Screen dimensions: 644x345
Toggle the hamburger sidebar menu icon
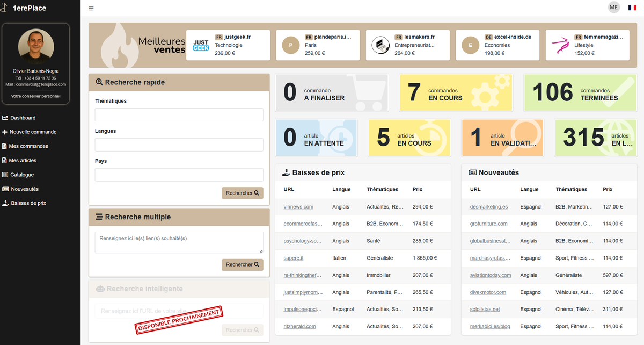point(91,8)
